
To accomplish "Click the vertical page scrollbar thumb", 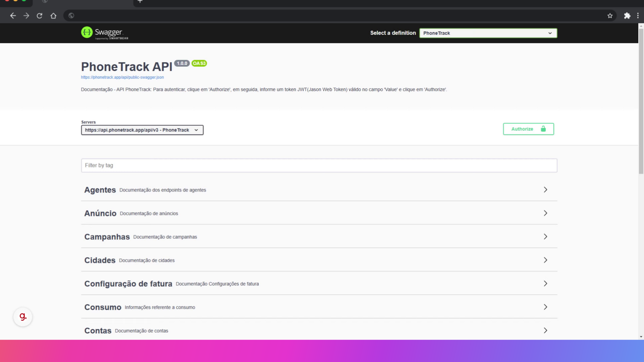I will click(641, 101).
